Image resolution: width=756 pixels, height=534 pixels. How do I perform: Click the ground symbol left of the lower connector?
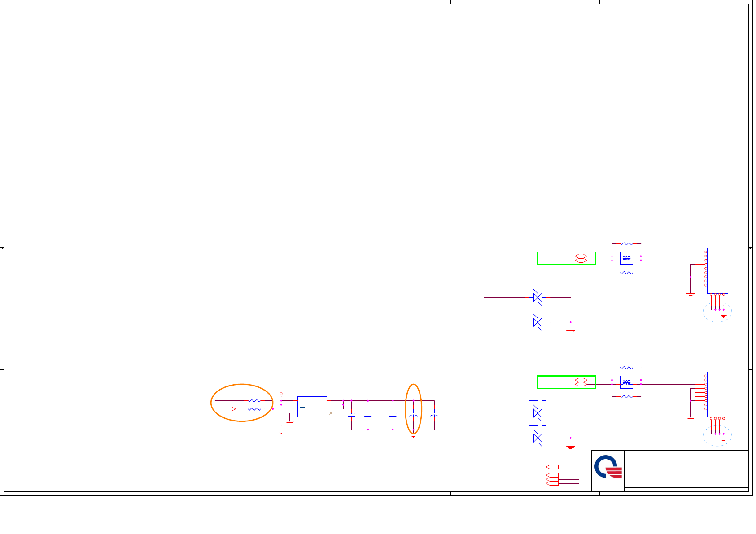click(690, 419)
